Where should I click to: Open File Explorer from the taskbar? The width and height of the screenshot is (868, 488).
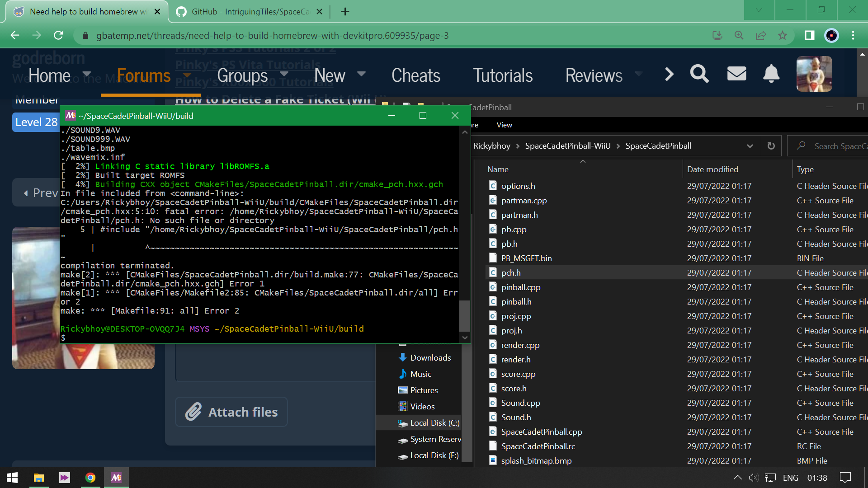(39, 478)
